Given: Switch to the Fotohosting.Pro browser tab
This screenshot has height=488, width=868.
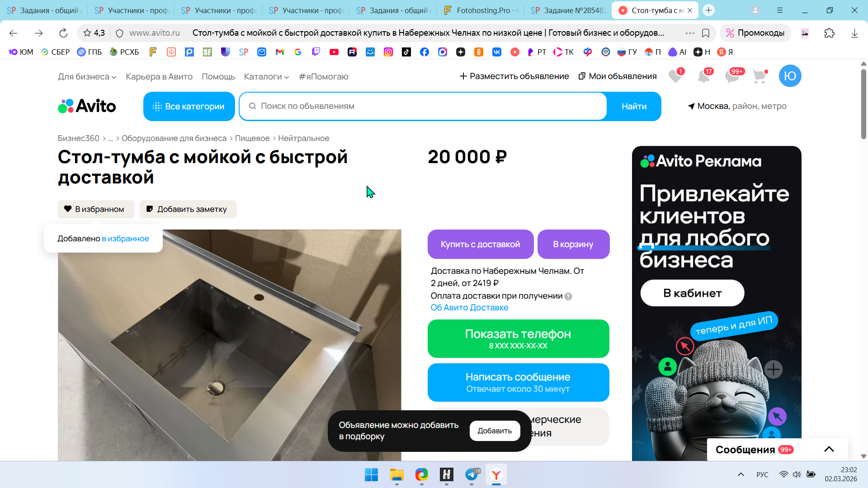Looking at the screenshot, I should coord(481,10).
